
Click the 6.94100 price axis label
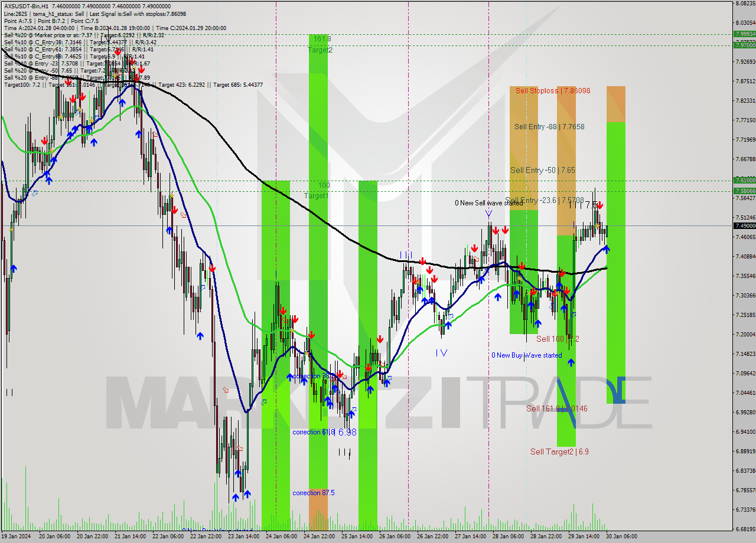(x=745, y=431)
